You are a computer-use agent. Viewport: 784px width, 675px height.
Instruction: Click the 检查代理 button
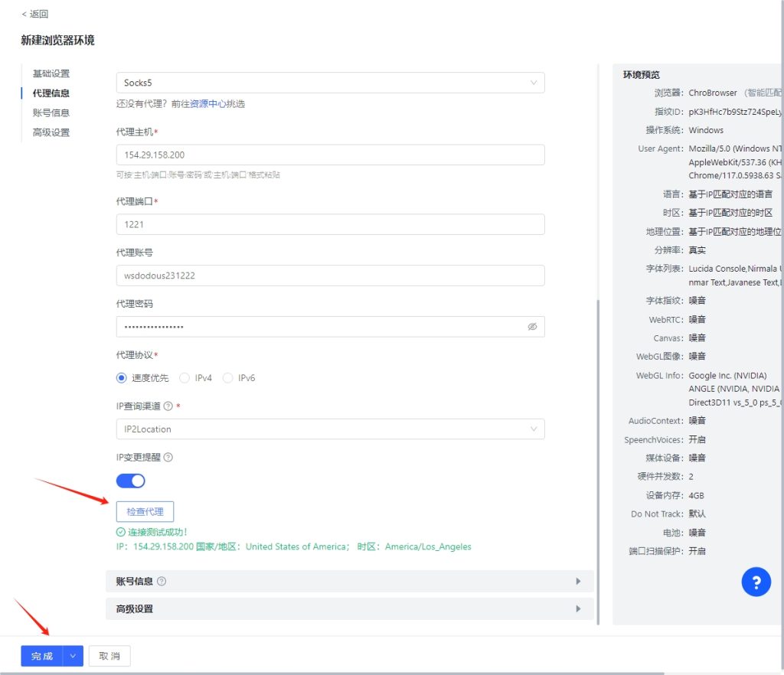click(x=145, y=511)
